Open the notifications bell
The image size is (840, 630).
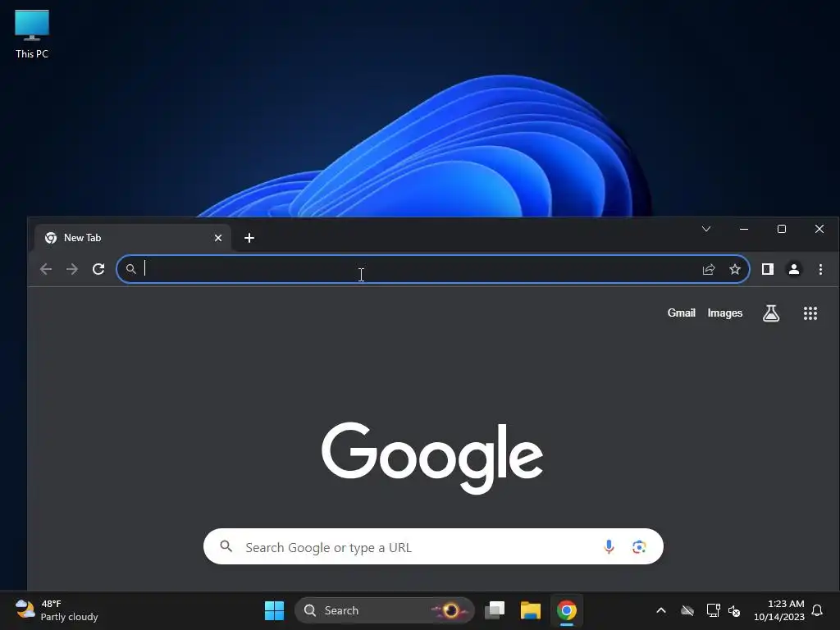tap(817, 610)
